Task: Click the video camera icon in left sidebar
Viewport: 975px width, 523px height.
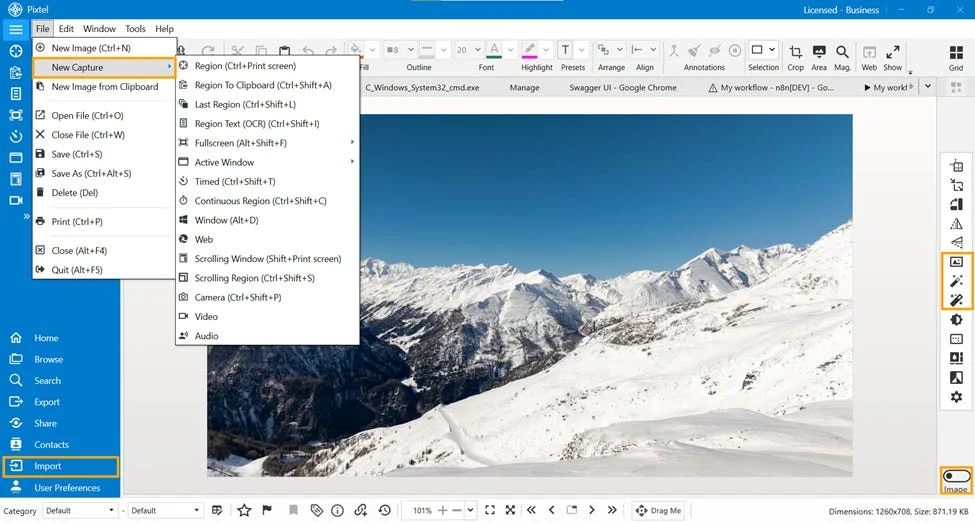Action: point(16,200)
